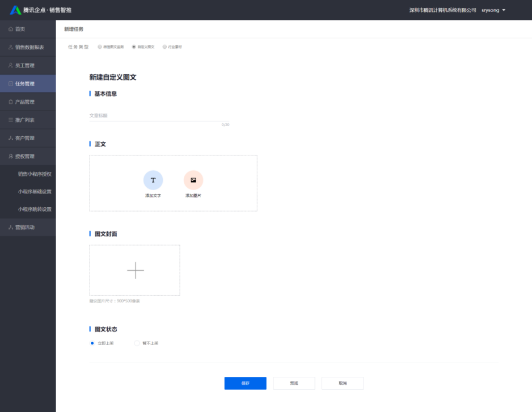
Task: Choose the 暂不上架 status radio button
Action: click(x=137, y=343)
